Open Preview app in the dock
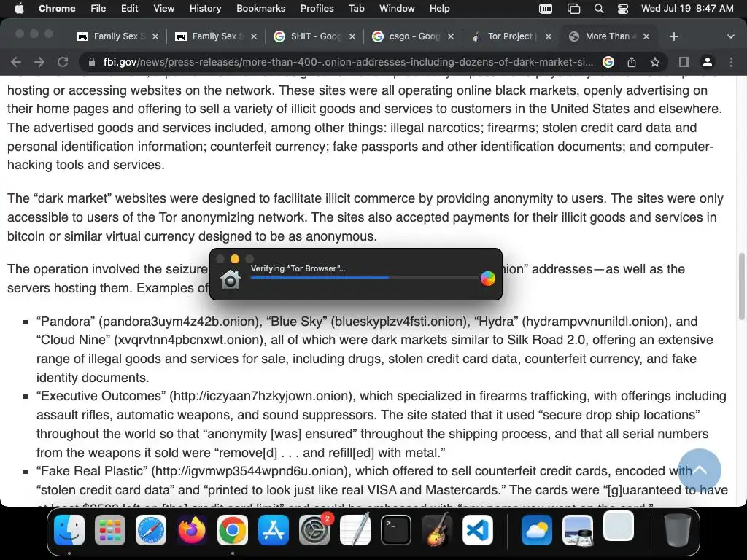The height and width of the screenshot is (560, 747). (578, 530)
